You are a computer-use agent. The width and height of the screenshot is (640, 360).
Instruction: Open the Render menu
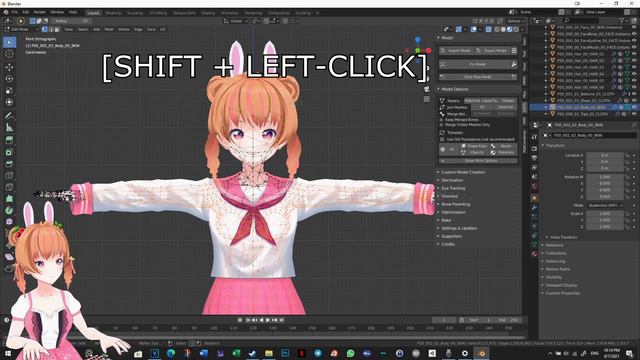click(40, 12)
